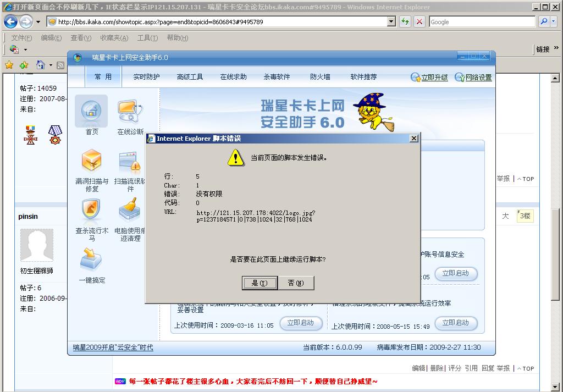Click 立即启动 under 账号信息安全
The width and height of the screenshot is (563, 392).
456,274
